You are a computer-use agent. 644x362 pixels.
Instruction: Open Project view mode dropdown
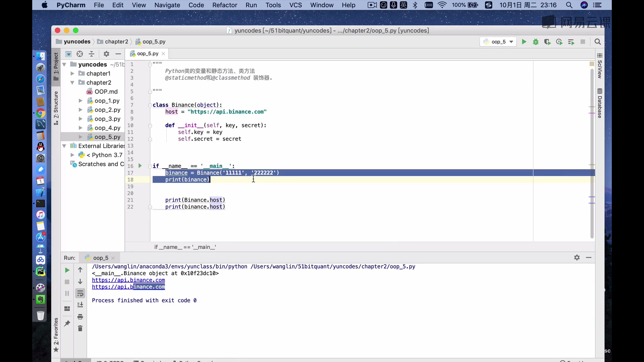(68, 54)
